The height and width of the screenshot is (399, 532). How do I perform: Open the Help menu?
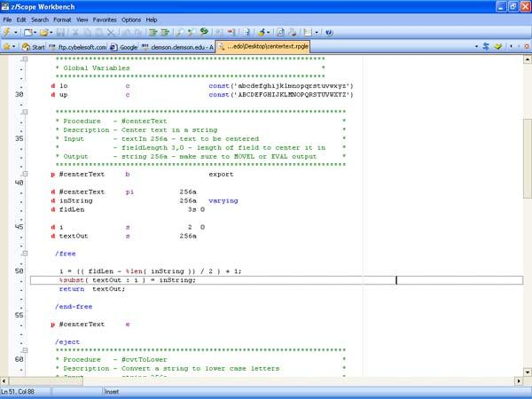point(152,20)
